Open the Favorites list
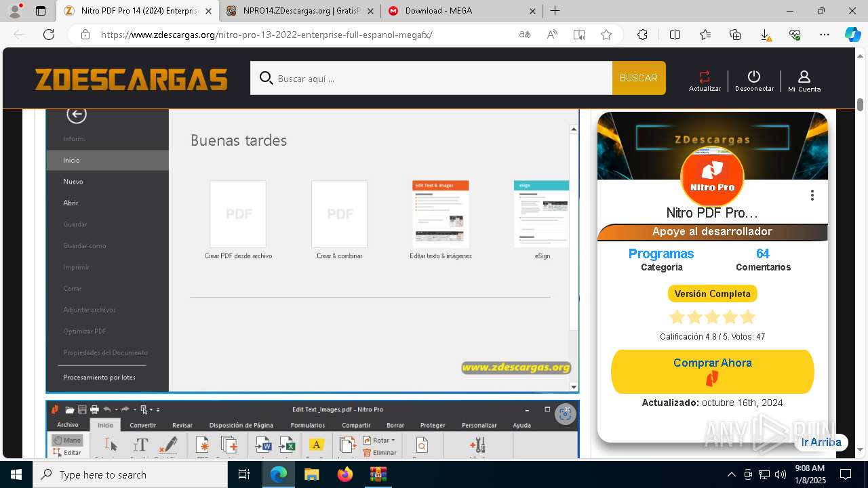 (x=705, y=35)
